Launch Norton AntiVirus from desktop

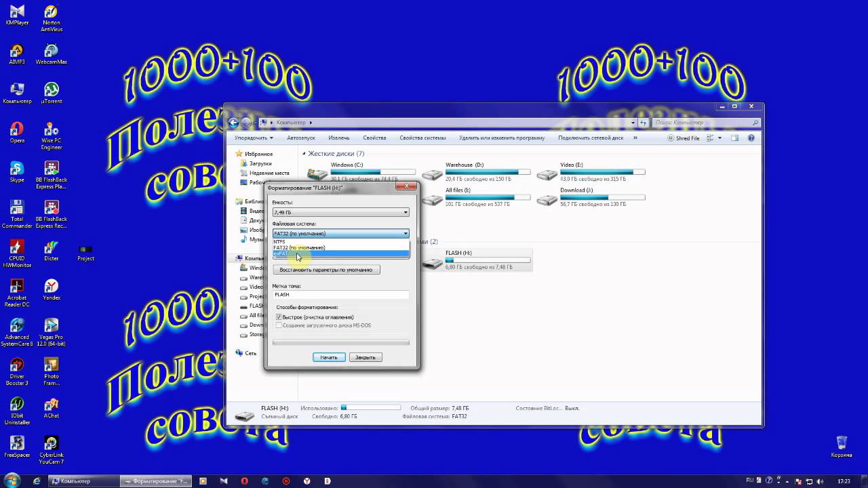52,18
